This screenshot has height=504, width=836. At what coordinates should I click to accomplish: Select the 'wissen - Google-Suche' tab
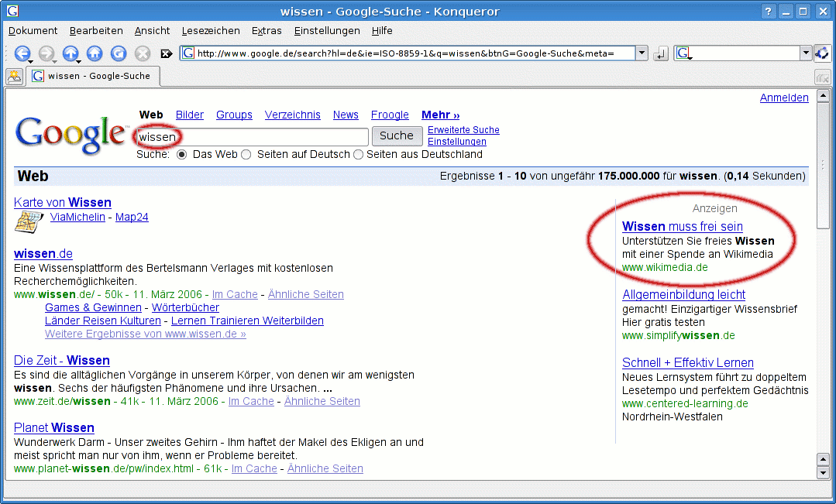[x=93, y=76]
